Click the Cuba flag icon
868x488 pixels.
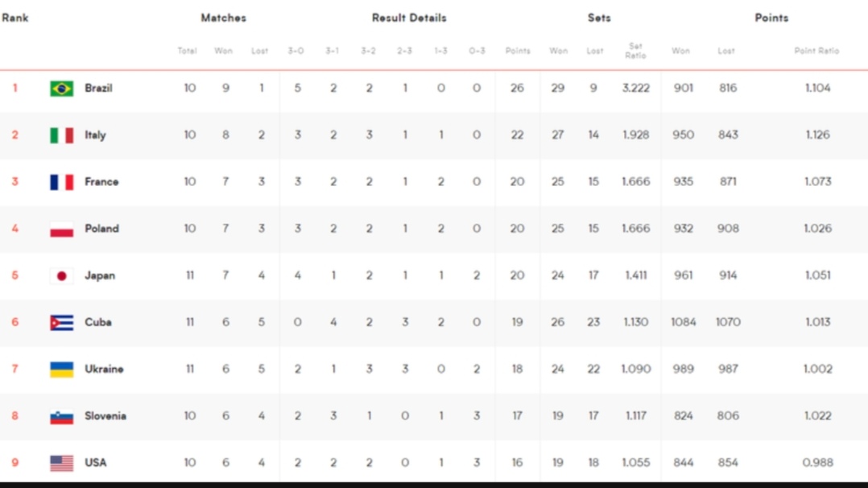tap(61, 322)
